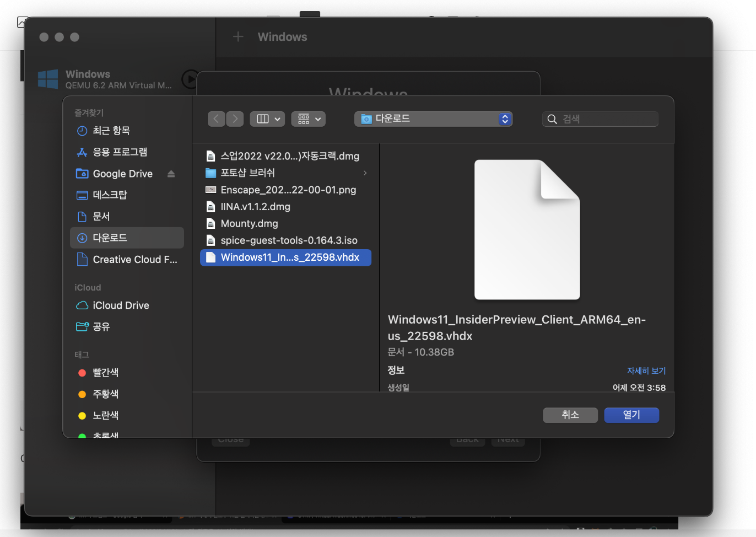
Task: Select Google Drive in the sidebar
Action: (x=122, y=174)
